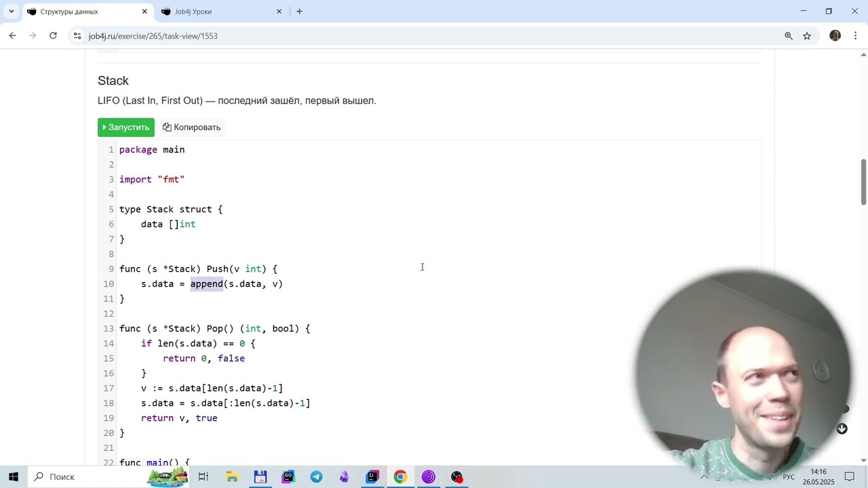868x488 pixels.
Task: Open the Obsidian crystal taskbar icon
Action: pyautogui.click(x=344, y=477)
